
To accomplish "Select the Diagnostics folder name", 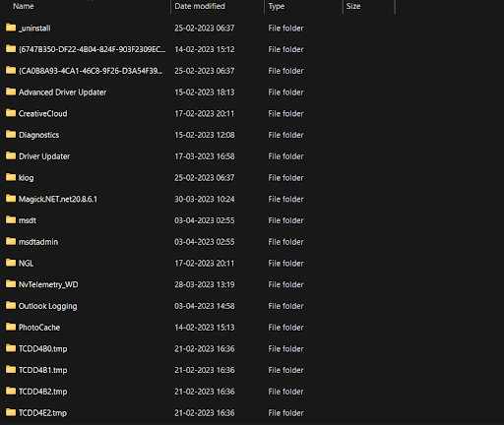I will point(38,136).
